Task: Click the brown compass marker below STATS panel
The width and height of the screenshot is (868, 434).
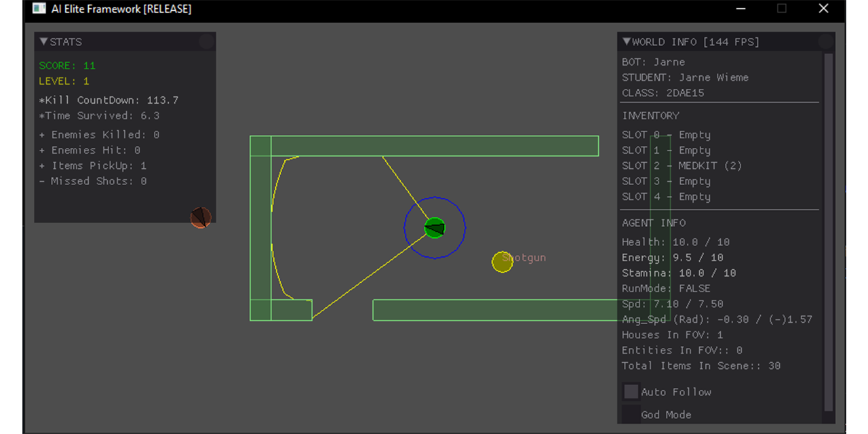Action: tap(200, 218)
